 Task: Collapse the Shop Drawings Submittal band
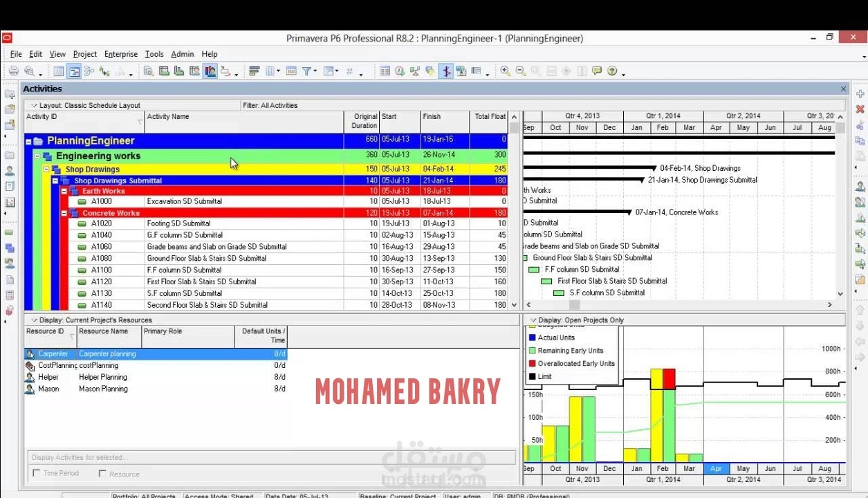pos(56,181)
